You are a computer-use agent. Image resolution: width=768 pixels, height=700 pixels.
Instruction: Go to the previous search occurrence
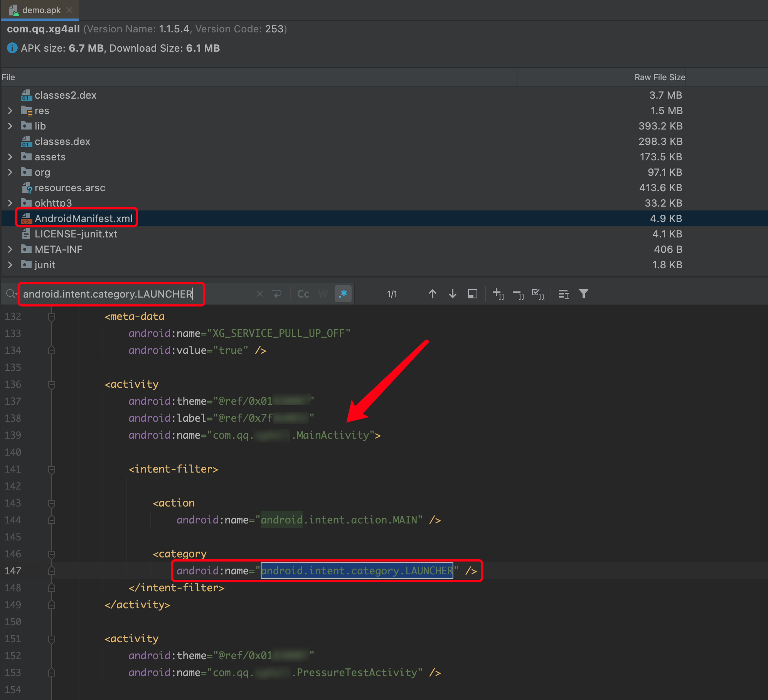pos(432,294)
